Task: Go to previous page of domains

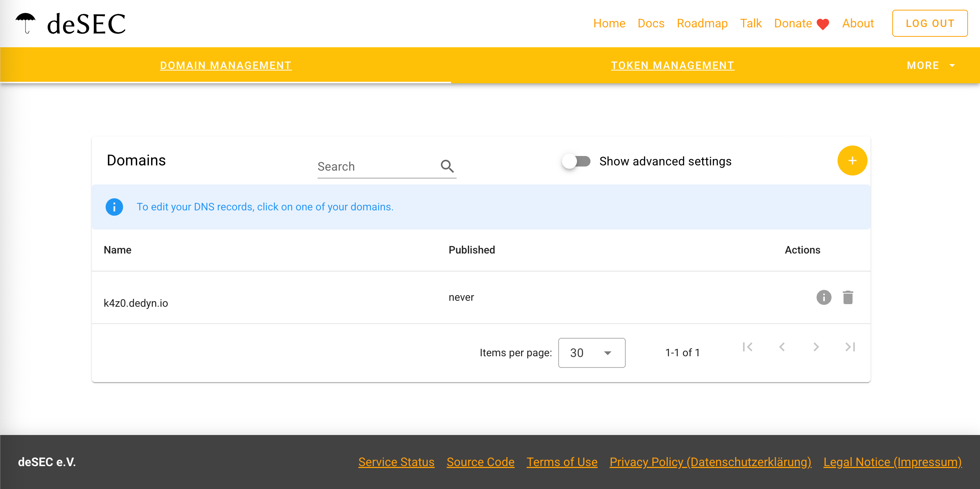Action: pos(781,347)
